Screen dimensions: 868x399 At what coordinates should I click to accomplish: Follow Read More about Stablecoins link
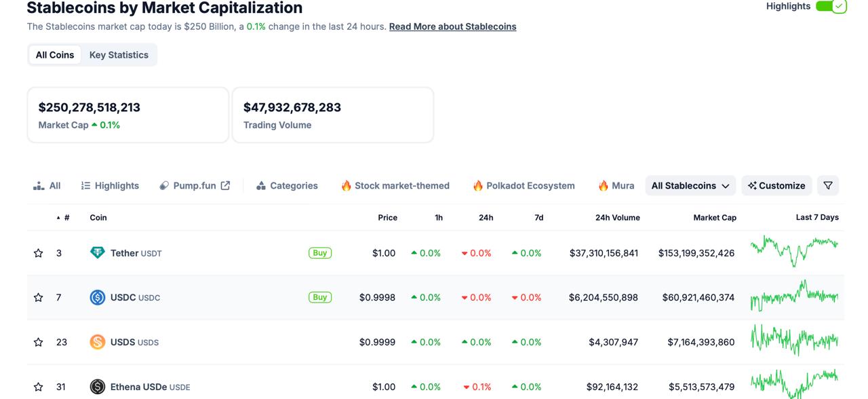point(452,26)
